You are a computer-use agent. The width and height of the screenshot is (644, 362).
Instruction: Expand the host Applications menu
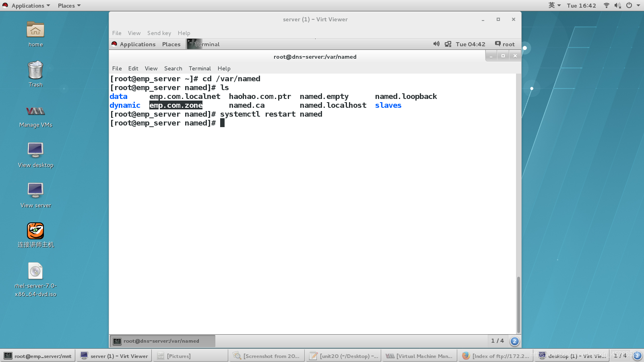click(x=27, y=6)
